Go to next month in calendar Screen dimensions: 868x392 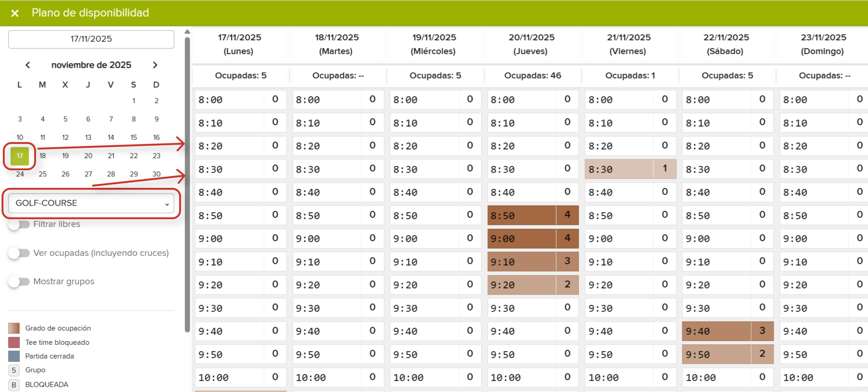pyautogui.click(x=155, y=65)
